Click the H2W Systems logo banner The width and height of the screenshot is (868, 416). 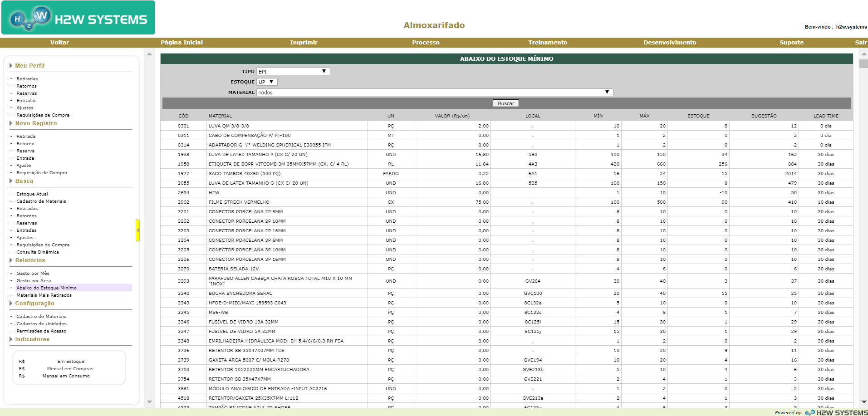pos(78,18)
